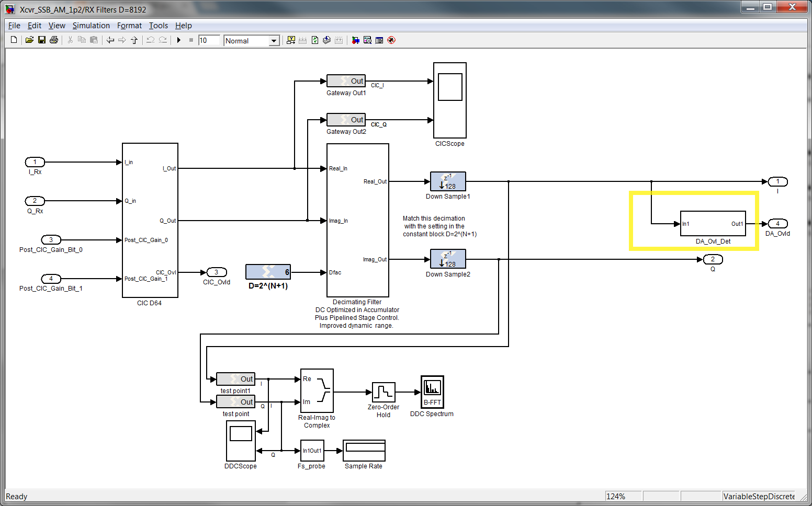Click the B-FFT DDC Spectrum block
This screenshot has height=506, width=812.
pyautogui.click(x=432, y=392)
